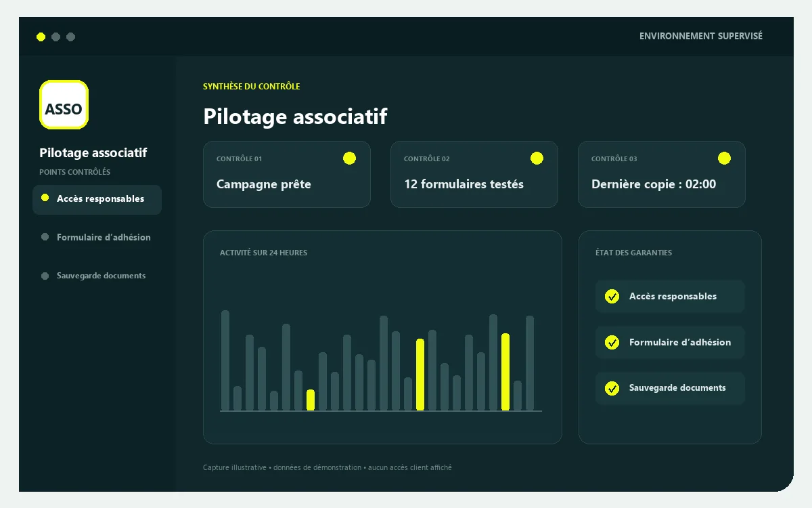Click the checkmark icon next to Sauvegarde documents guarantee
Image resolution: width=812 pixels, height=508 pixels.
tap(612, 389)
